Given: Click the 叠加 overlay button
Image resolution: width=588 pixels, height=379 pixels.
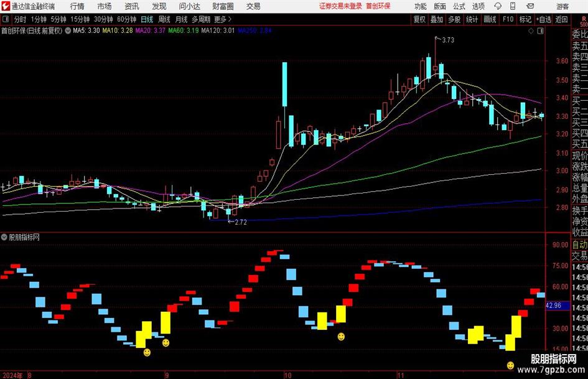Looking at the screenshot, I should pos(437,19).
